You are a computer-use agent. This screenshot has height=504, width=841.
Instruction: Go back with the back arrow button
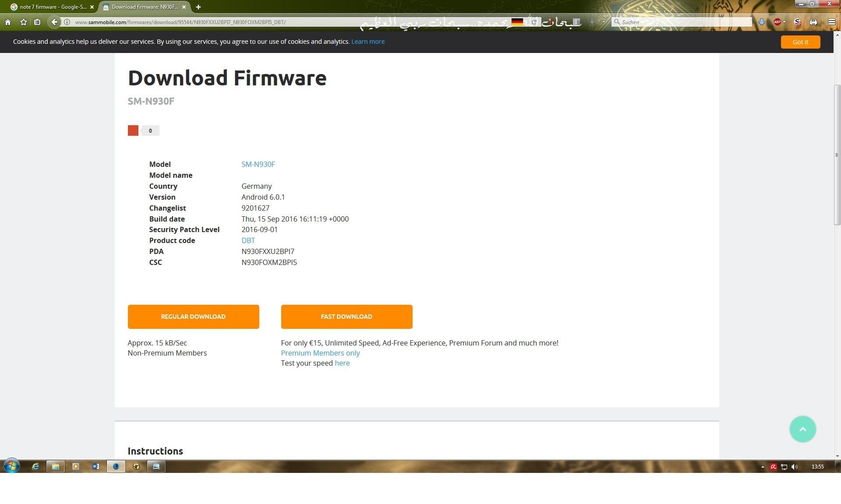tap(54, 22)
